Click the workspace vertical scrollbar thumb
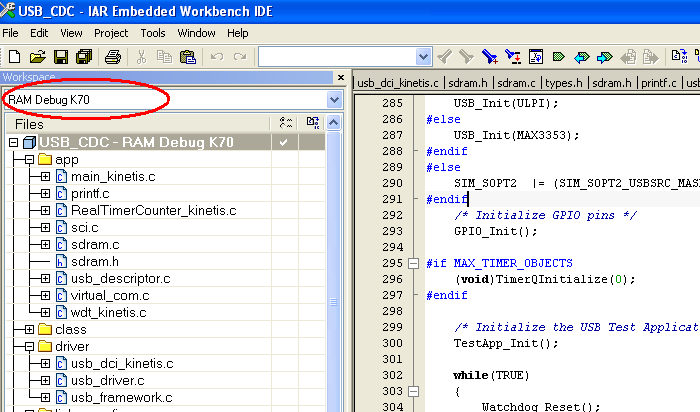The height and width of the screenshot is (412, 700). pyautogui.click(x=333, y=302)
